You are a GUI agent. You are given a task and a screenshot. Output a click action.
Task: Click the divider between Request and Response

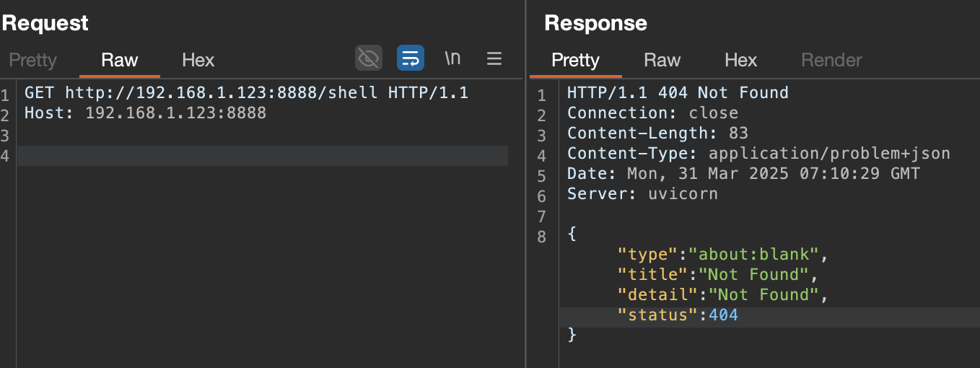coord(525,184)
